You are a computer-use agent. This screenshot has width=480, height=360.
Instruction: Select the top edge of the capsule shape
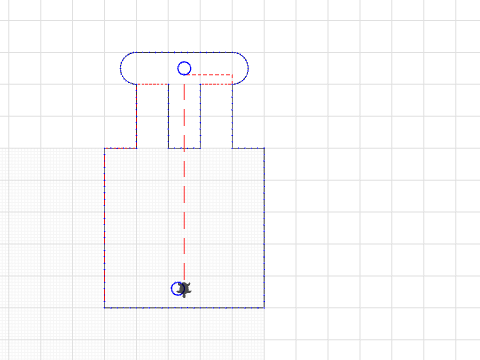tap(184, 52)
